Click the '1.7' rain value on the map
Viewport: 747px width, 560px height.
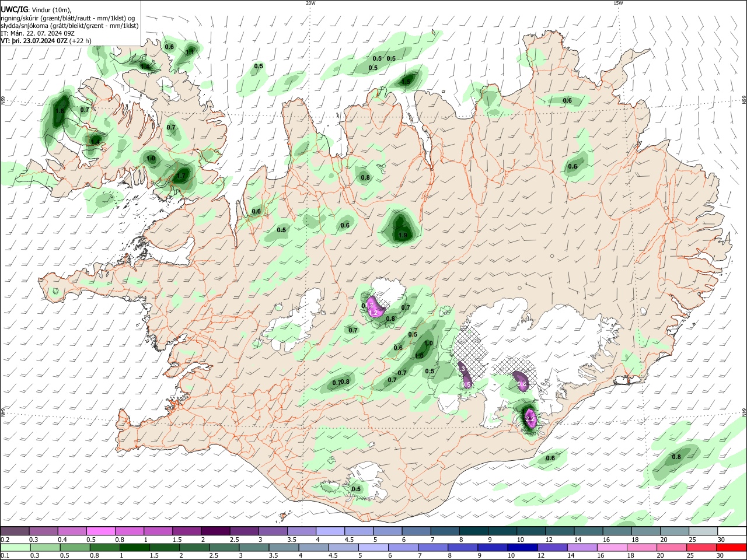pos(181,176)
